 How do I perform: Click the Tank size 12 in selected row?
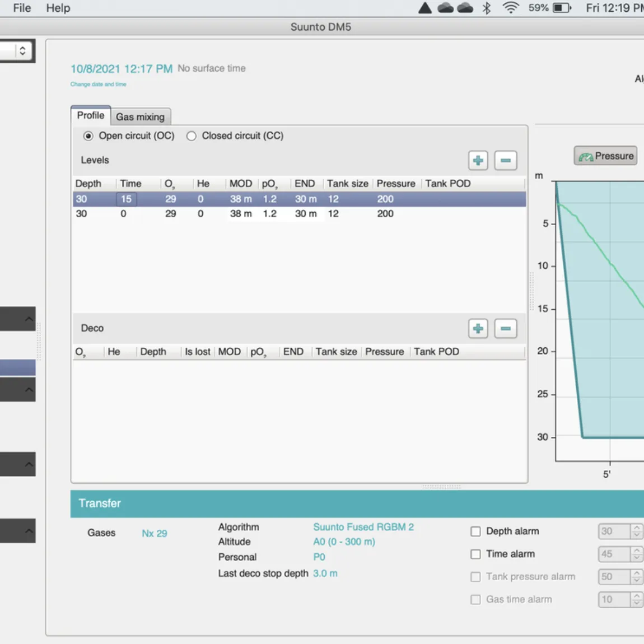point(333,199)
